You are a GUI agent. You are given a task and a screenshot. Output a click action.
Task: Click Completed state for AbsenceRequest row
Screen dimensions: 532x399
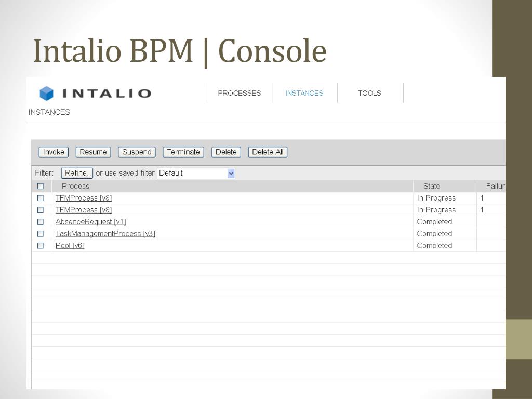point(435,222)
